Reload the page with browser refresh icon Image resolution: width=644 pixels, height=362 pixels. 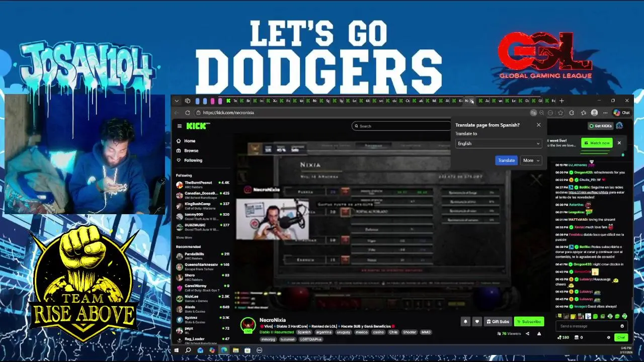point(188,113)
